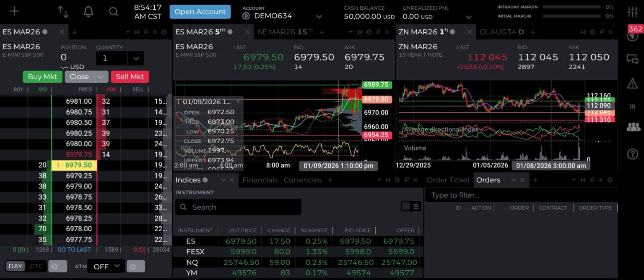644x280 pixels.
Task: Select the DAY time-in-force option
Action: tap(16, 266)
